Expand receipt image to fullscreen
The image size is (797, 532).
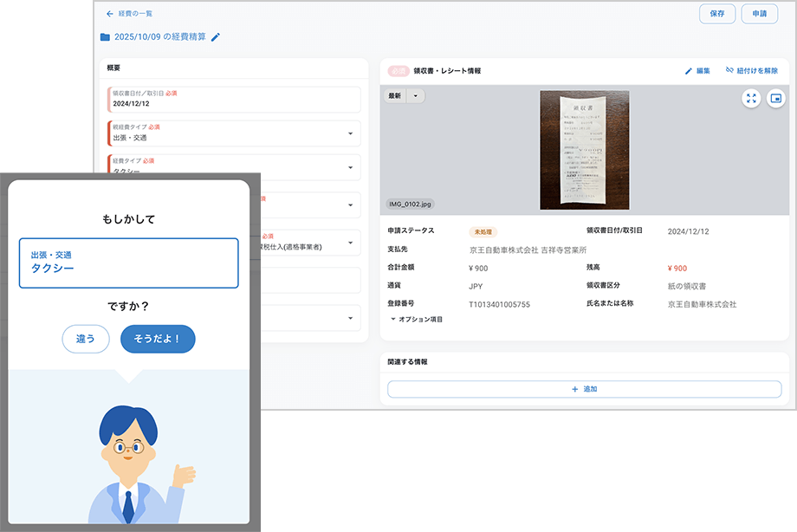click(751, 98)
